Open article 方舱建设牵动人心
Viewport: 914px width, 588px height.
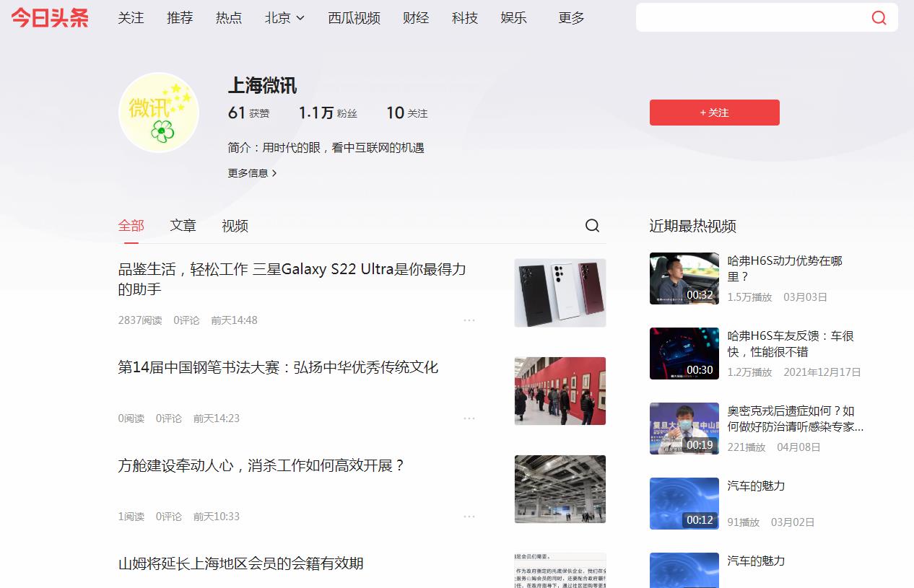[261, 465]
